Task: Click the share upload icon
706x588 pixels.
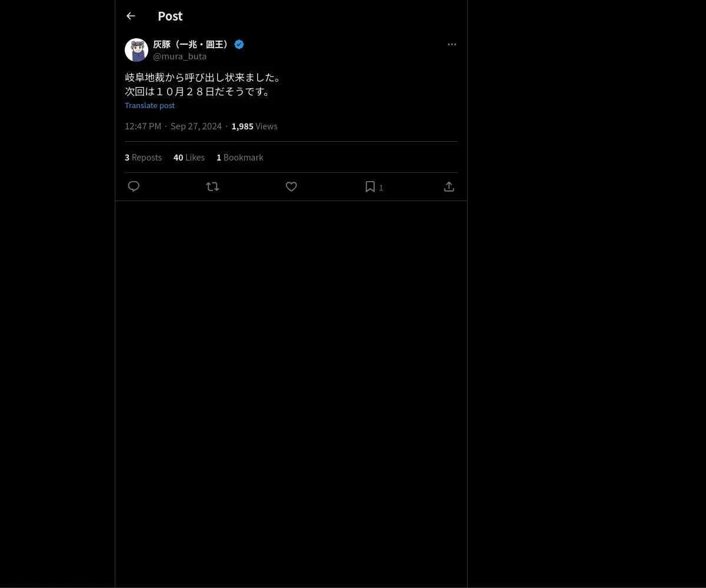Action: pos(449,186)
